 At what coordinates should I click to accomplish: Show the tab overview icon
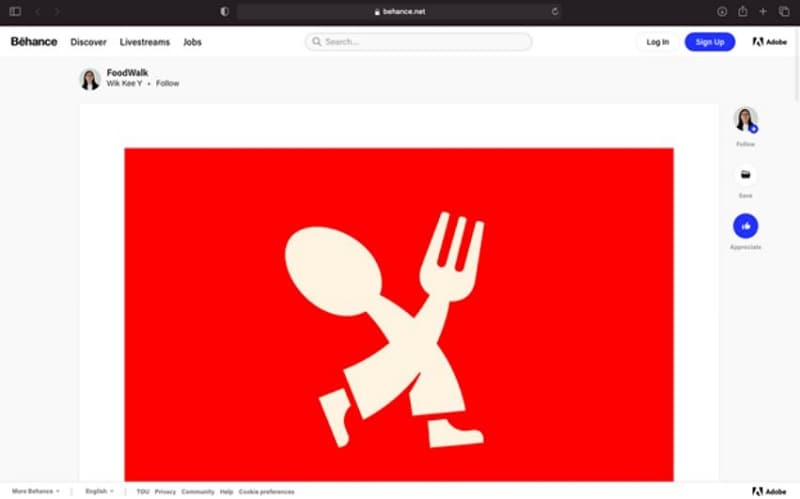pyautogui.click(x=784, y=11)
